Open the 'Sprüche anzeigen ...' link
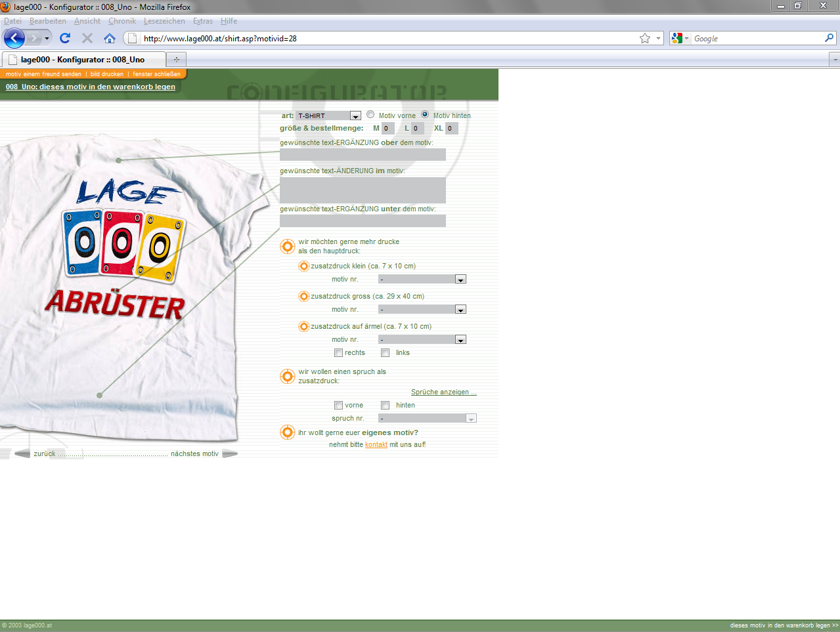Viewport: 840px width, 632px height. coord(444,392)
